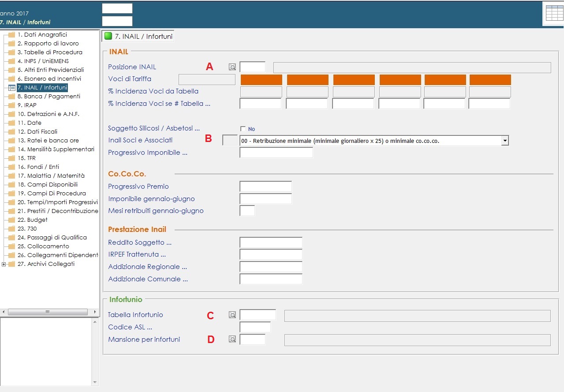The image size is (564, 392).
Task: Go to Detrazioni e A.N.F. section
Action: tap(48, 114)
